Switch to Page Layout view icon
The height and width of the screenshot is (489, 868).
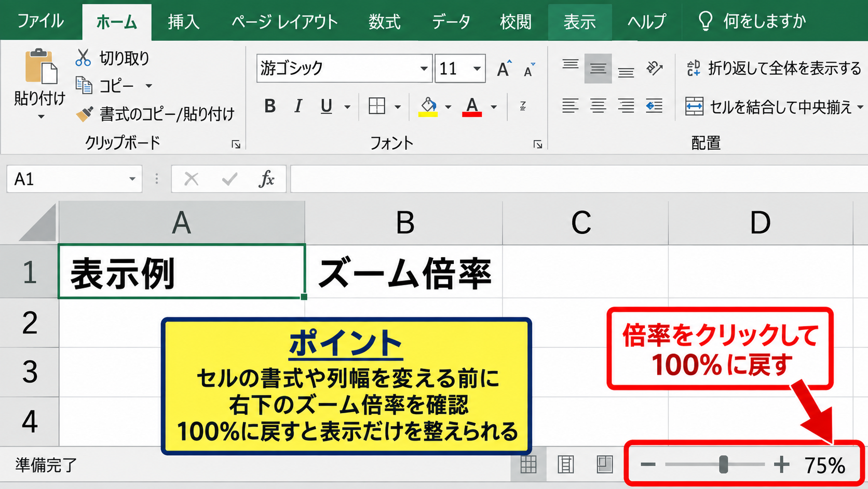(566, 464)
